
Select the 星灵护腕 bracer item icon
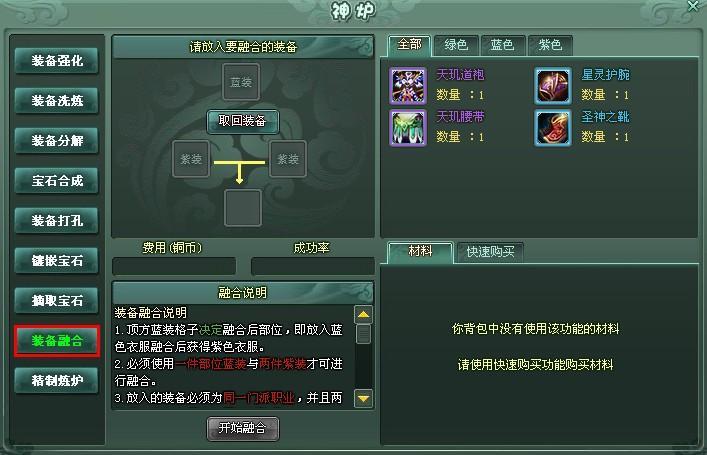[x=553, y=86]
